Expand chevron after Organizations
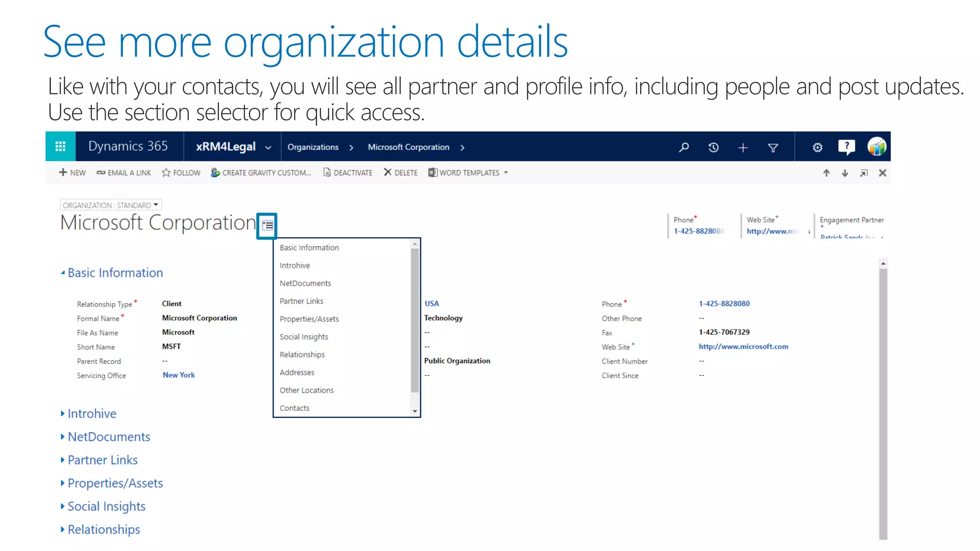The width and height of the screenshot is (980, 551). pyautogui.click(x=351, y=148)
